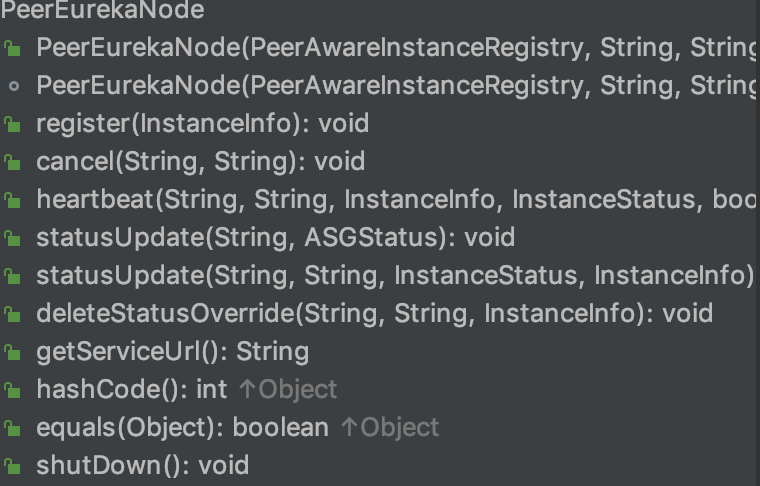Screen dimensions: 760x486
Task: Select the heartbeat method entry
Action: [x=390, y=200]
